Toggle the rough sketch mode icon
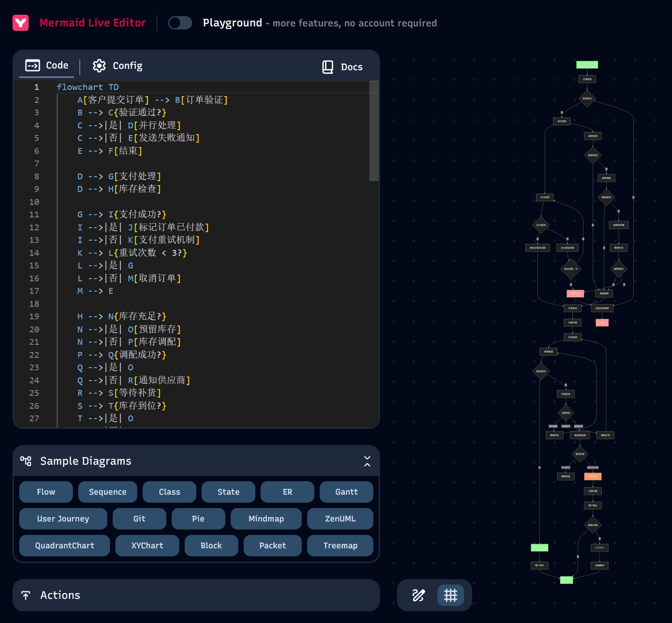 pos(418,595)
